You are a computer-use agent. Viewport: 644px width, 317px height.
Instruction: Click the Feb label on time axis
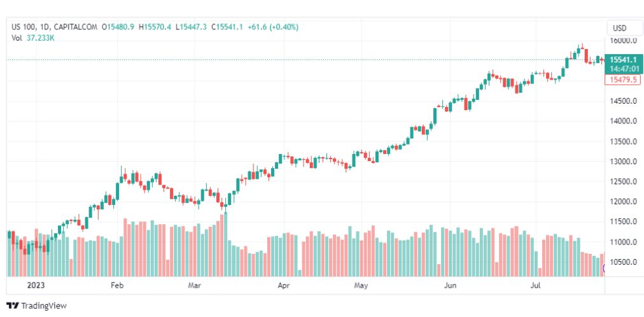[116, 286]
